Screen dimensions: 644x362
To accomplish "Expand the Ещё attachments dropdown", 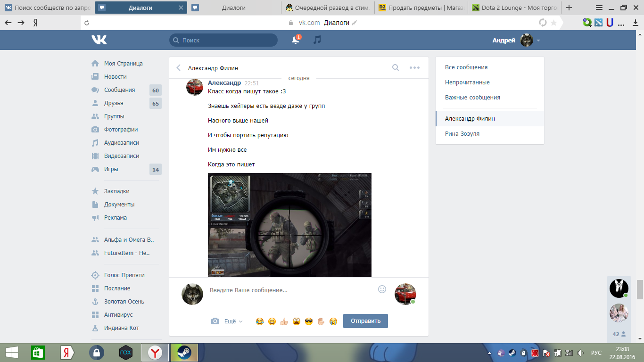I will click(233, 321).
